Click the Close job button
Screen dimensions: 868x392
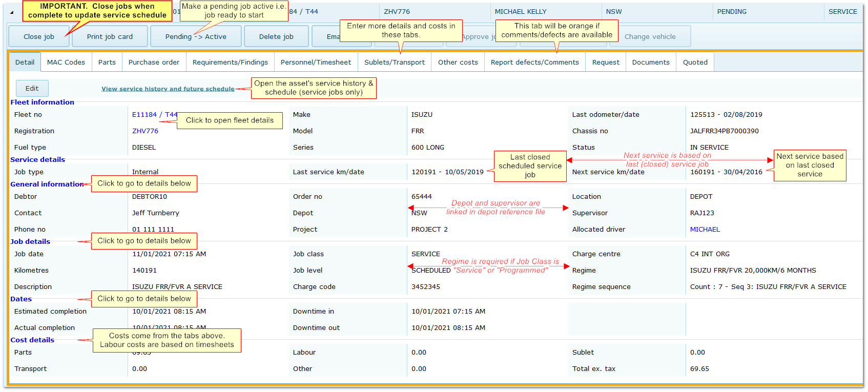[38, 36]
